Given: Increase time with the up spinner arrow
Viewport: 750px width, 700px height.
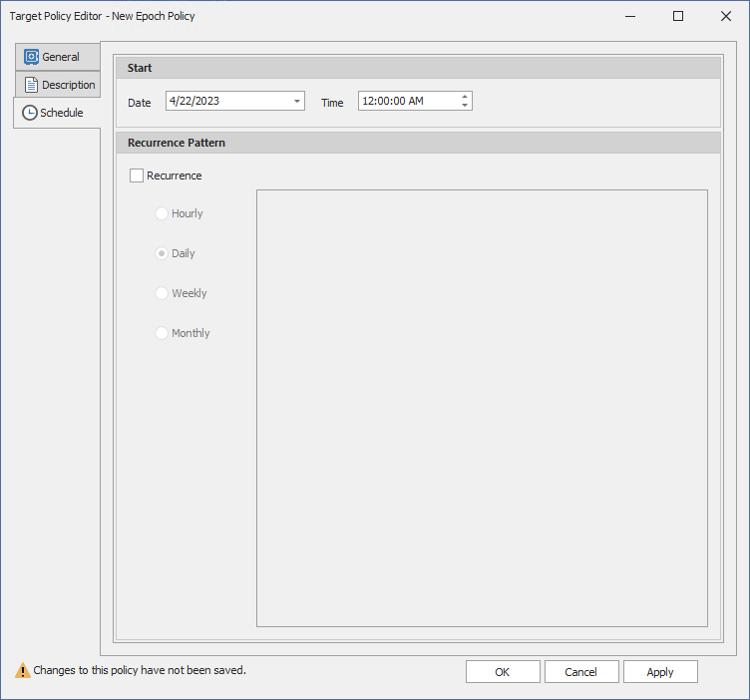Looking at the screenshot, I should click(x=464, y=97).
